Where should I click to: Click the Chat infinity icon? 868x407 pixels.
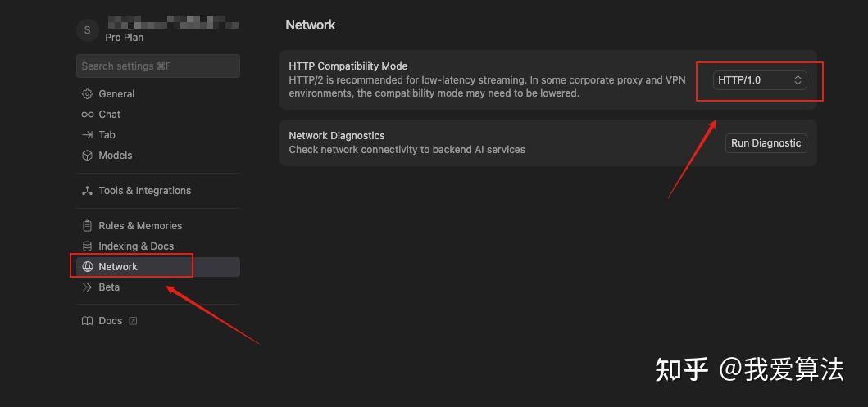tap(88, 115)
